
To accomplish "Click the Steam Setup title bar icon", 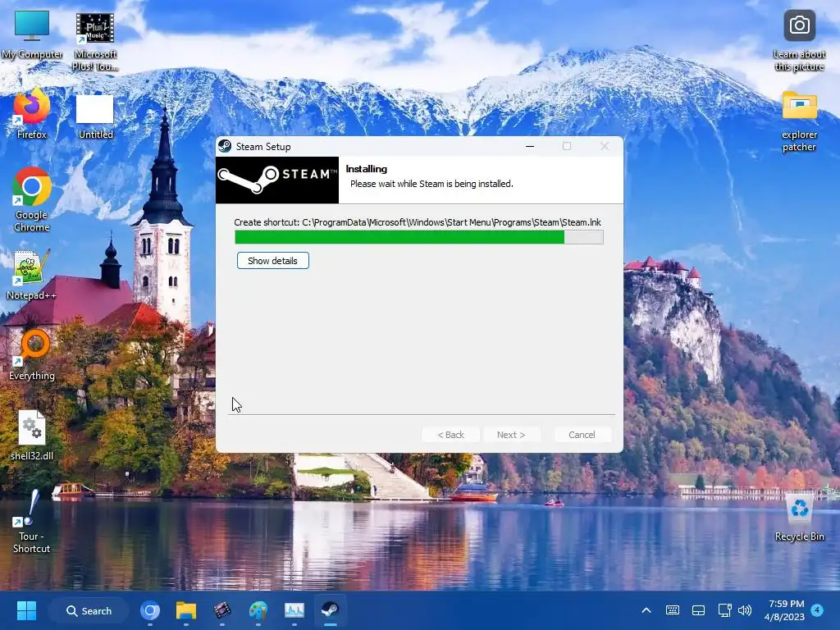I will (225, 146).
